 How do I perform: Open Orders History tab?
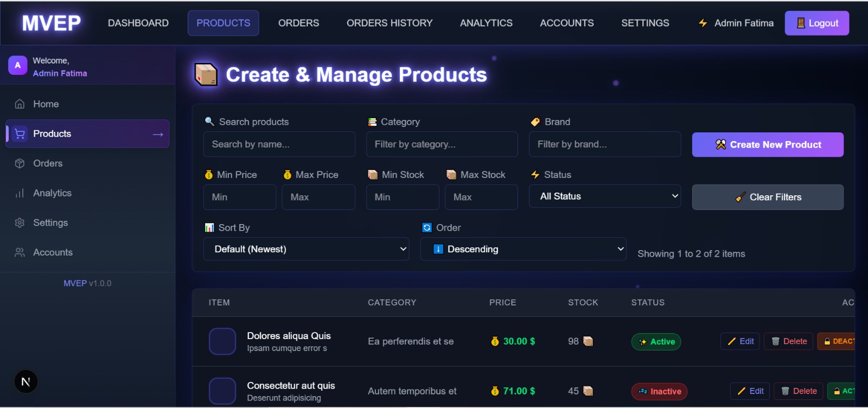click(x=390, y=23)
